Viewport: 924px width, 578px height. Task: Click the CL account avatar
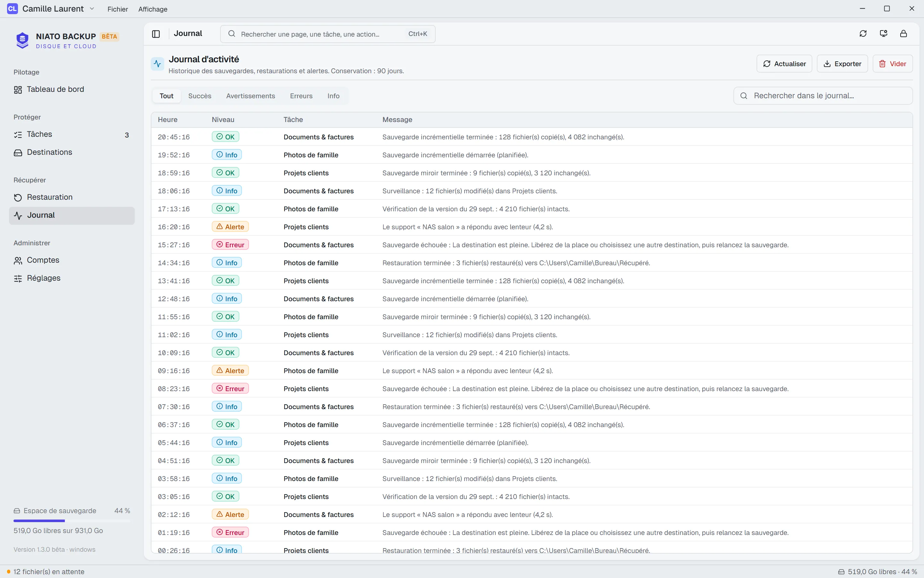pos(12,9)
